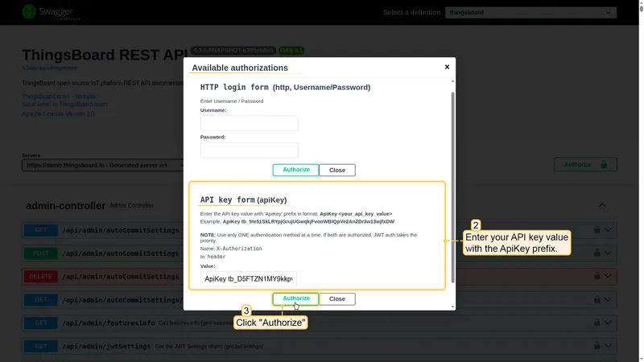This screenshot has width=644, height=362.
Task: Open the Servers URL dropdown
Action: [x=103, y=165]
